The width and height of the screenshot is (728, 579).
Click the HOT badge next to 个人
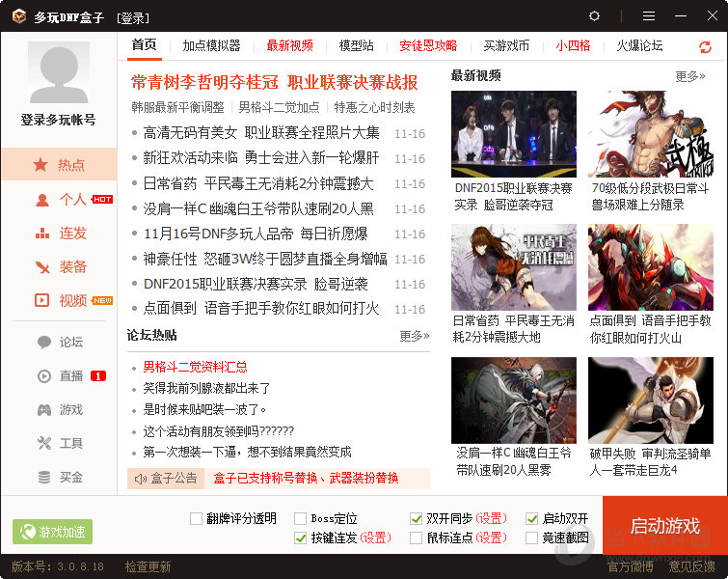(102, 200)
